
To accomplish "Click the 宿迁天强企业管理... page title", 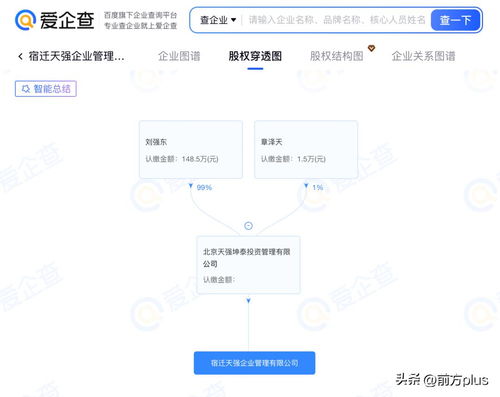I will [77, 56].
